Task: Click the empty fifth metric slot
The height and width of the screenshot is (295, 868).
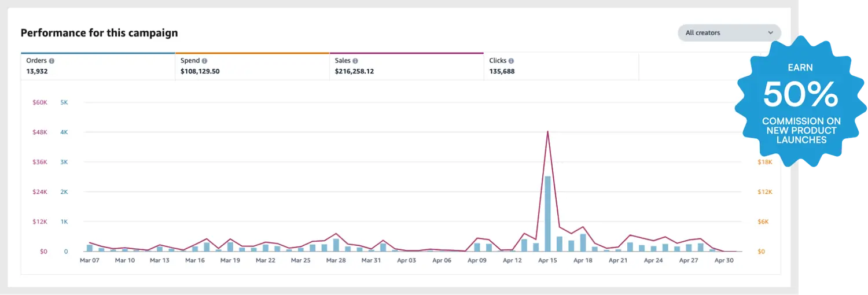Action: click(x=689, y=67)
